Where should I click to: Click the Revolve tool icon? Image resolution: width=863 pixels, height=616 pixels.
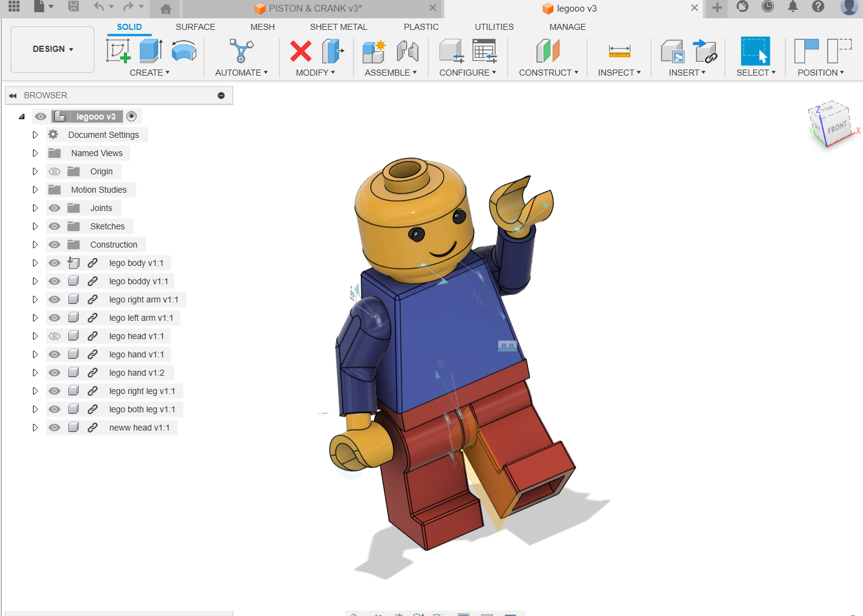(184, 51)
